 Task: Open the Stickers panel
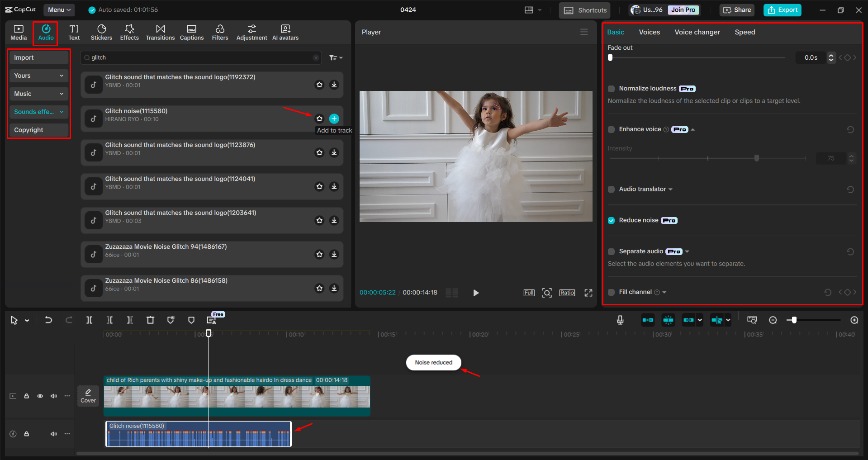pos(101,32)
